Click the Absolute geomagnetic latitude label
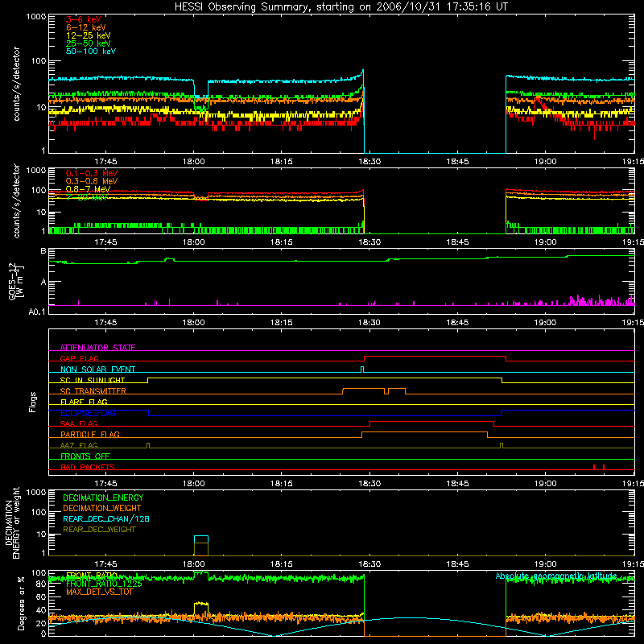 [x=556, y=576]
